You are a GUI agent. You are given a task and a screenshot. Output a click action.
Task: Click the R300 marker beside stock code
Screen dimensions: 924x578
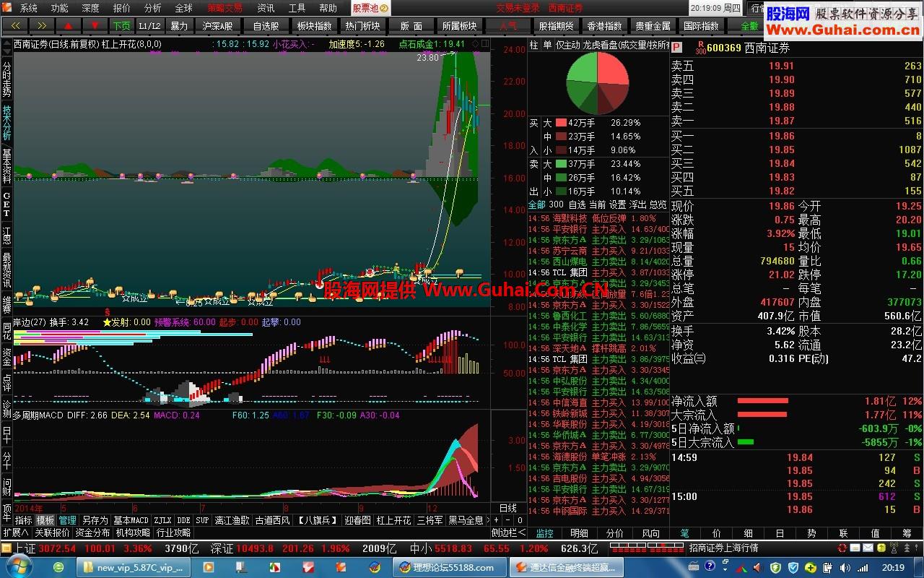click(x=700, y=48)
